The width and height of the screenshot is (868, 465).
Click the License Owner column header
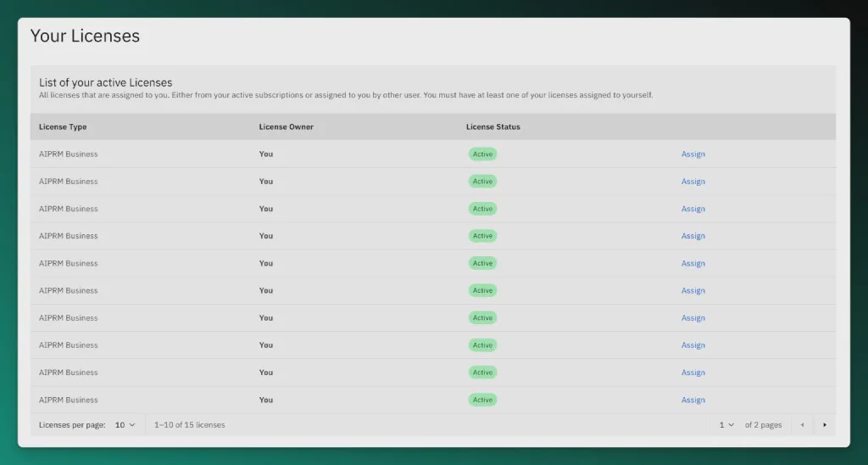[x=286, y=127]
